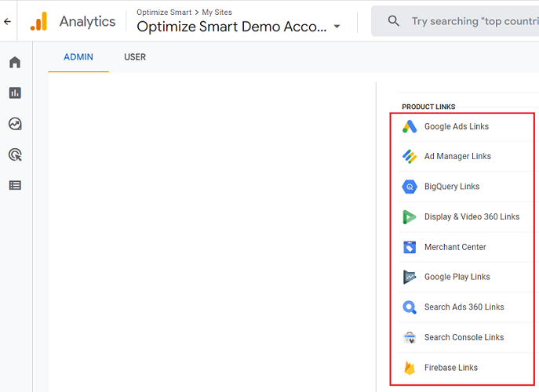Click 'Optimize Smart Demo Acco...' property name
The width and height of the screenshot is (539, 392).
(x=231, y=27)
